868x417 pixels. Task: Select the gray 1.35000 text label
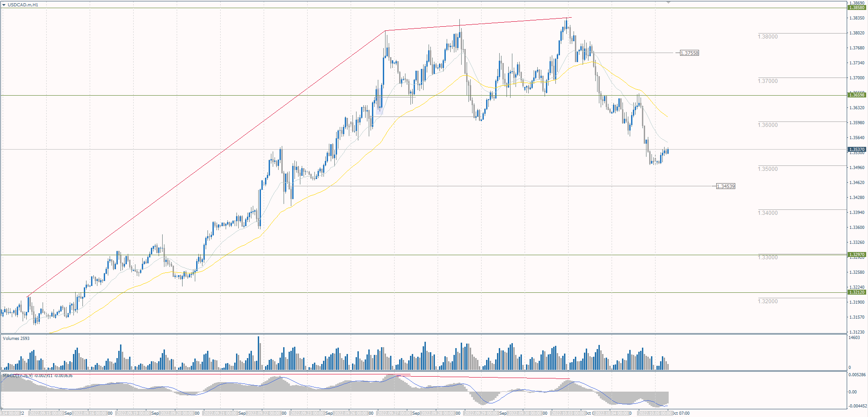(767, 169)
